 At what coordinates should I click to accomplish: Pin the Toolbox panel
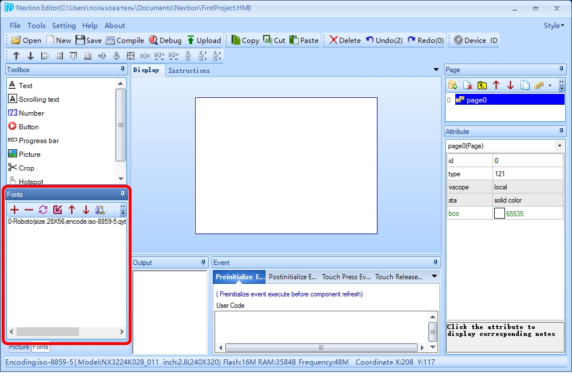coord(122,69)
